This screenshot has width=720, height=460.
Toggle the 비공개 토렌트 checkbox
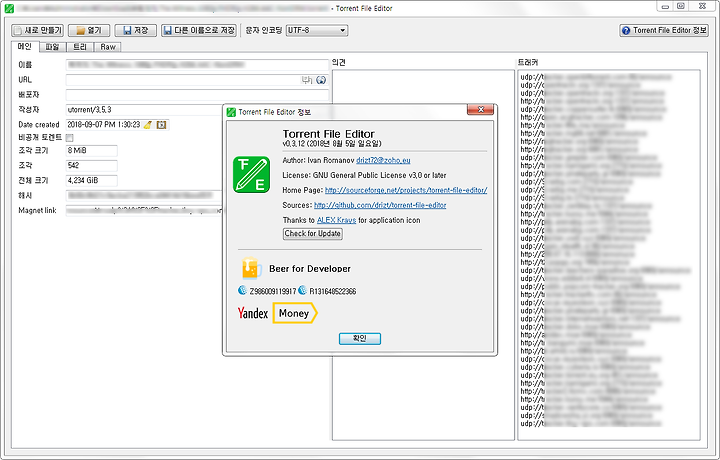tap(69, 138)
